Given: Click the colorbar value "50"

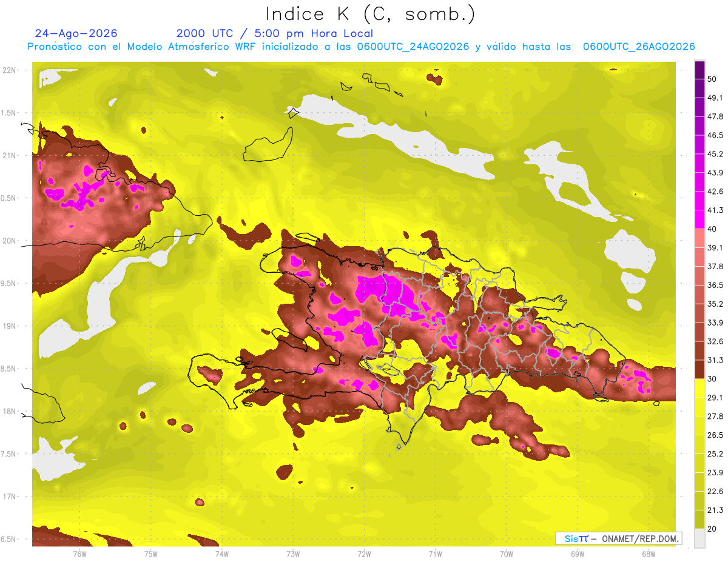Looking at the screenshot, I should pos(712,79).
